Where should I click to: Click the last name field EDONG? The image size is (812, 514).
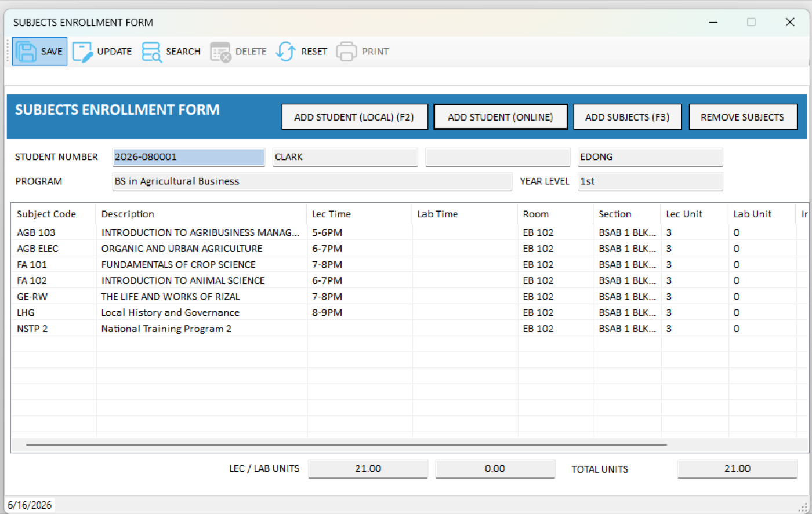(x=650, y=157)
